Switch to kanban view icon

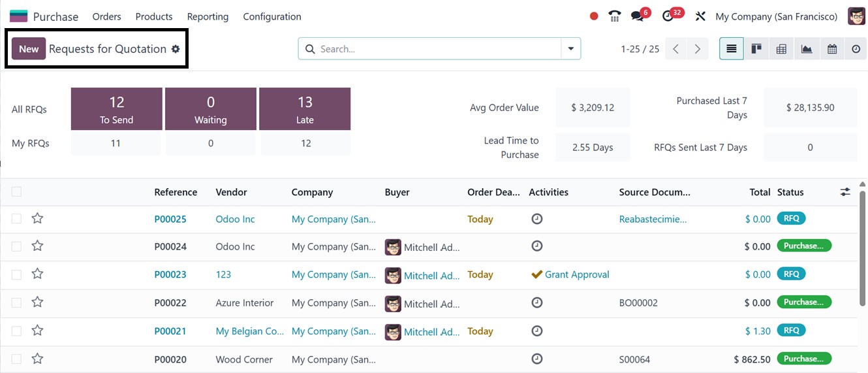pyautogui.click(x=756, y=49)
